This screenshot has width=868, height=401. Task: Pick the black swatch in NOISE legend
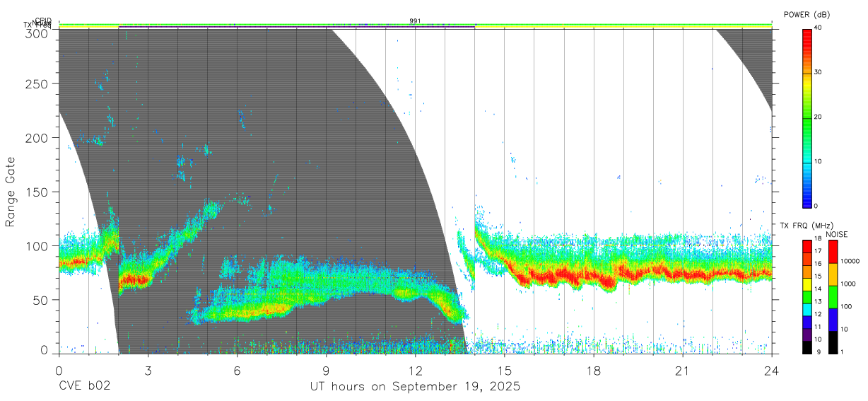pos(833,342)
